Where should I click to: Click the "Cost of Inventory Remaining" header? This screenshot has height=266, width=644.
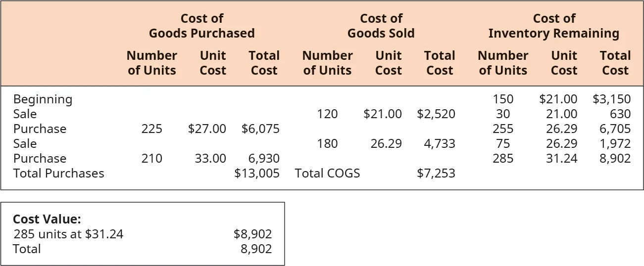pyautogui.click(x=553, y=26)
